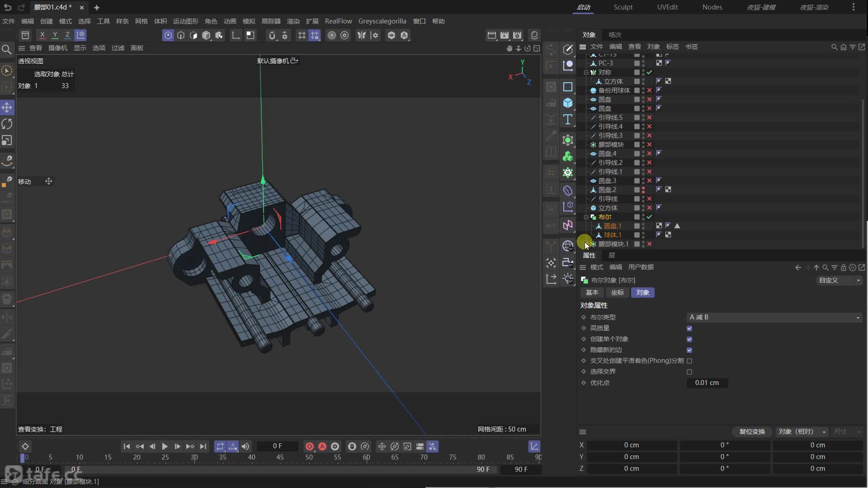Toggle the 隐藏新的边 checkbox
The height and width of the screenshot is (488, 868).
689,350
